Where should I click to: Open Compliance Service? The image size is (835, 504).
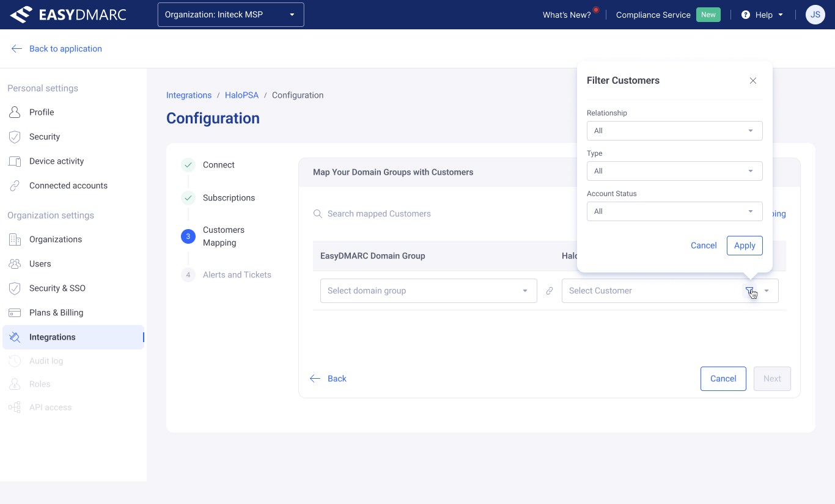point(653,15)
